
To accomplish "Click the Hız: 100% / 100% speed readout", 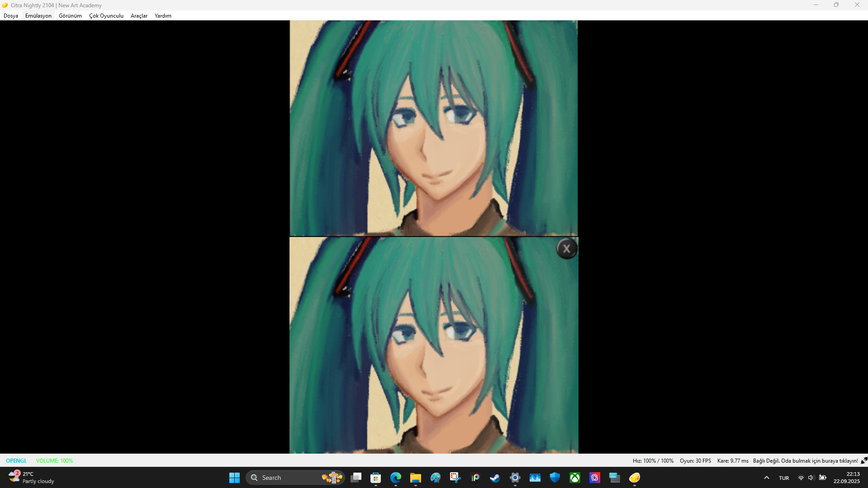I will tap(653, 460).
